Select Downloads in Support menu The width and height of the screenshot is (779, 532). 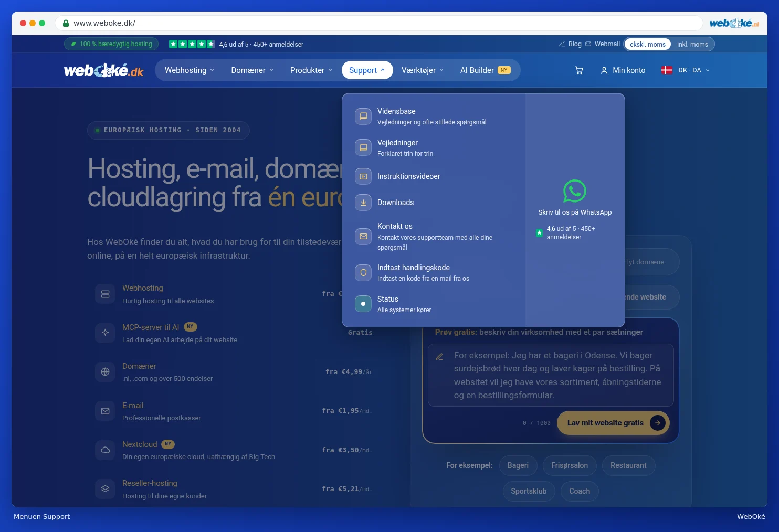[434, 203]
